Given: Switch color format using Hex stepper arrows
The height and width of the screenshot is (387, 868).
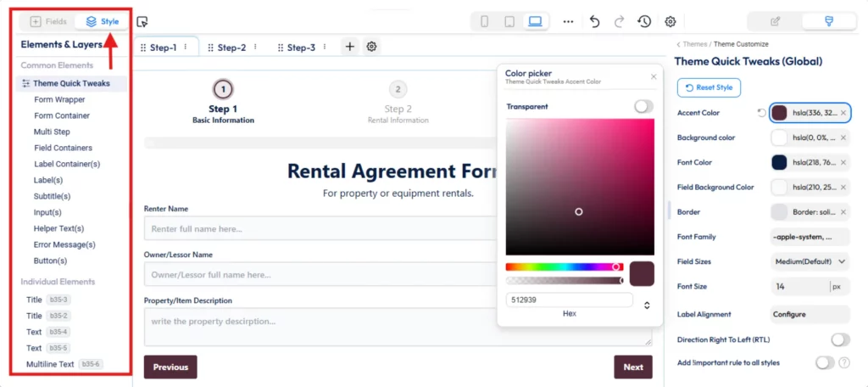Looking at the screenshot, I should [648, 305].
